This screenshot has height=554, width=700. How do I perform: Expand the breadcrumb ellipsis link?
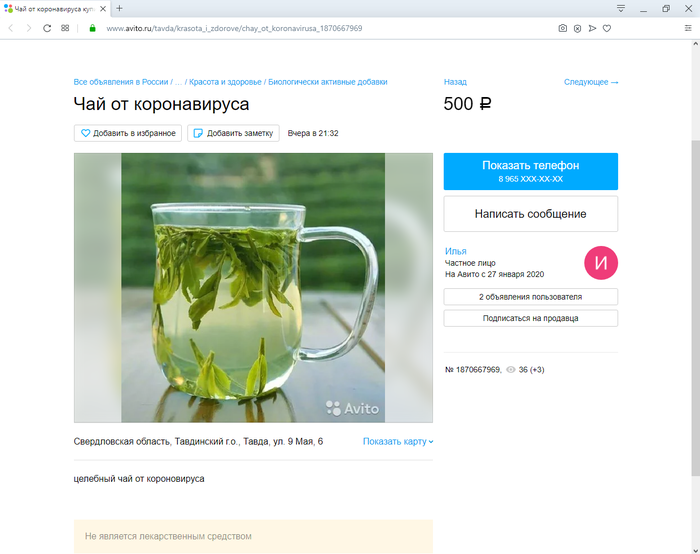pos(181,82)
